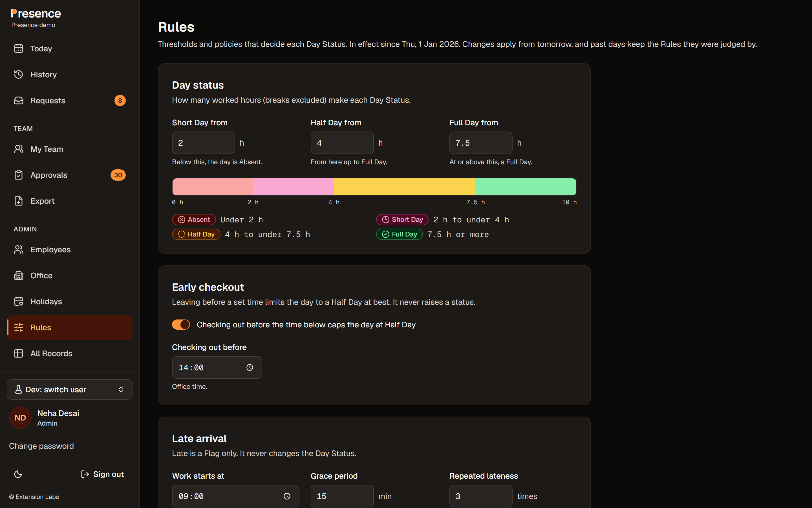
Task: Click the Requests inbox icon
Action: pyautogui.click(x=18, y=100)
